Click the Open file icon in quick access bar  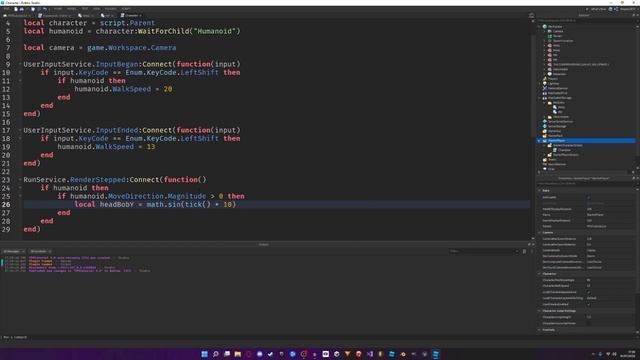click(x=22, y=9)
